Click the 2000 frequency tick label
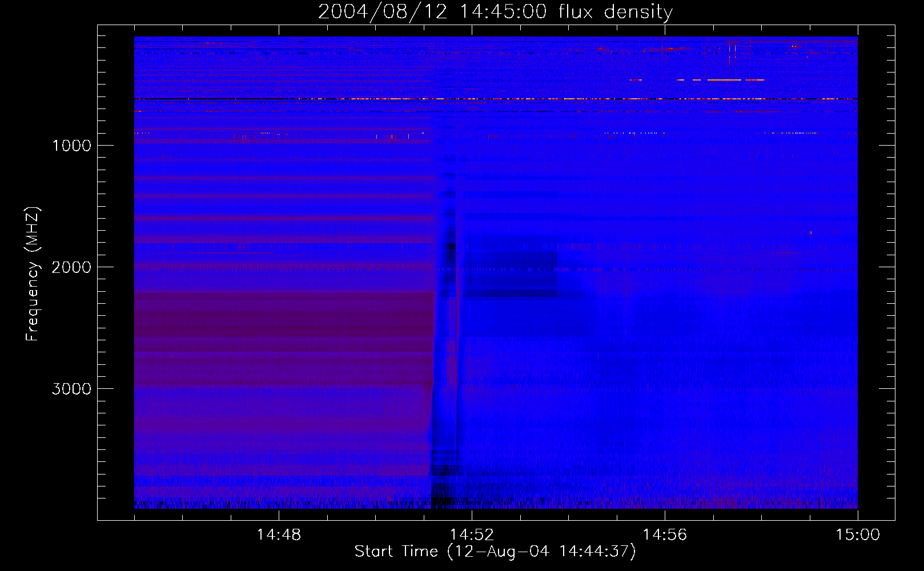924x571 pixels. [71, 267]
